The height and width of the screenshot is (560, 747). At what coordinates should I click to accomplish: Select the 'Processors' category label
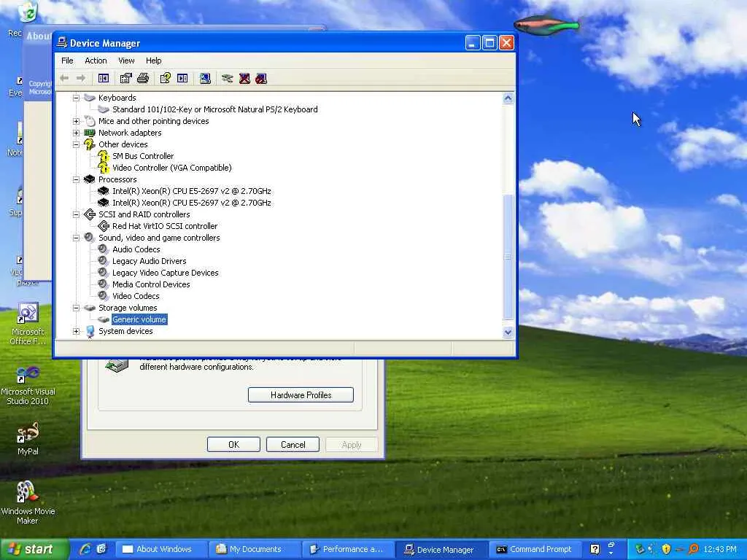(x=117, y=179)
